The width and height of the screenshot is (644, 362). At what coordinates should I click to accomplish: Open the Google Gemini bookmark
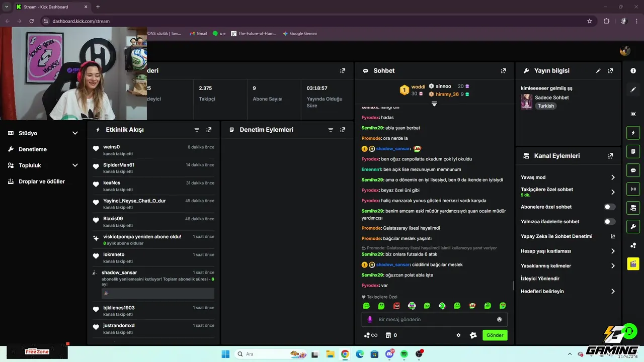coord(300,34)
